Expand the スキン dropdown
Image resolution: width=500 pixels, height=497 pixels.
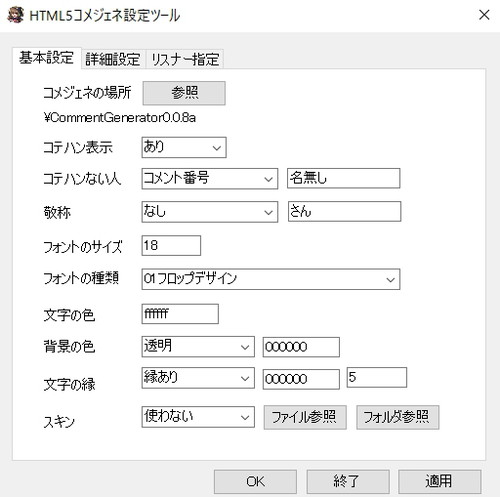click(x=198, y=417)
